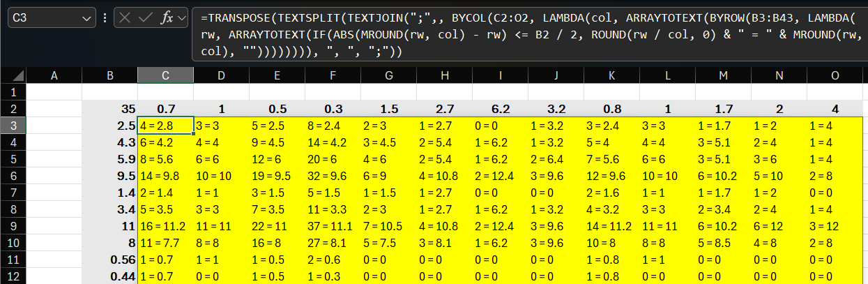Click cell O2 containing 4
This screenshot has height=284, width=868.
coord(835,109)
